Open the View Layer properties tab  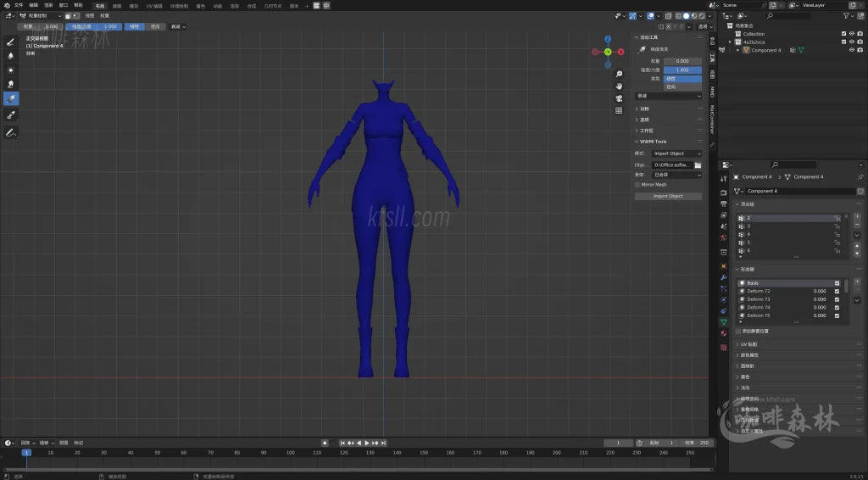pyautogui.click(x=724, y=215)
